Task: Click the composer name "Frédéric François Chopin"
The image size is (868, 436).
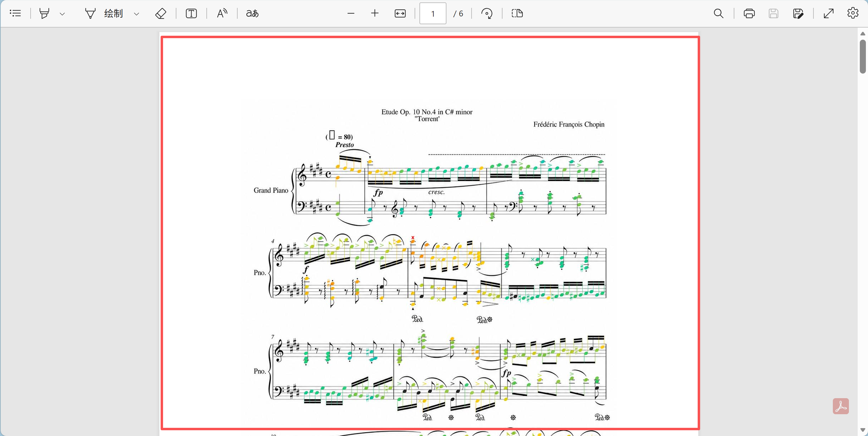Action: [569, 124]
